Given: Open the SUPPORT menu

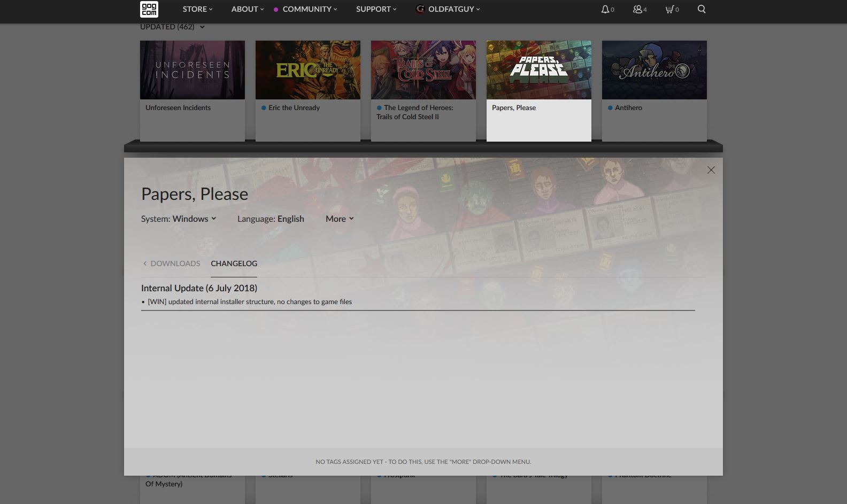Looking at the screenshot, I should coord(376,9).
